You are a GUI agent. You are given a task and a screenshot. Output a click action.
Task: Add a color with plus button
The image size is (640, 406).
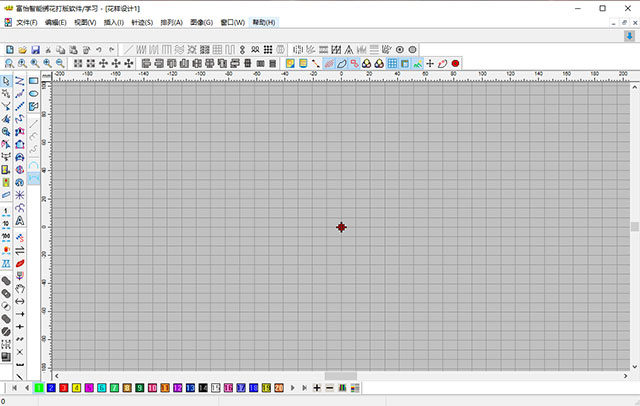point(317,387)
